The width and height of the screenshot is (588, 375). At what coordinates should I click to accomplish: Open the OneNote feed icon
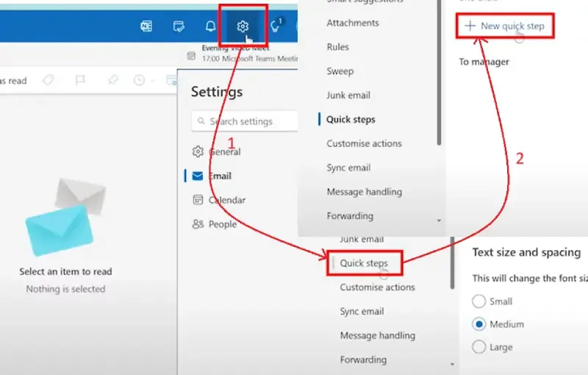146,26
